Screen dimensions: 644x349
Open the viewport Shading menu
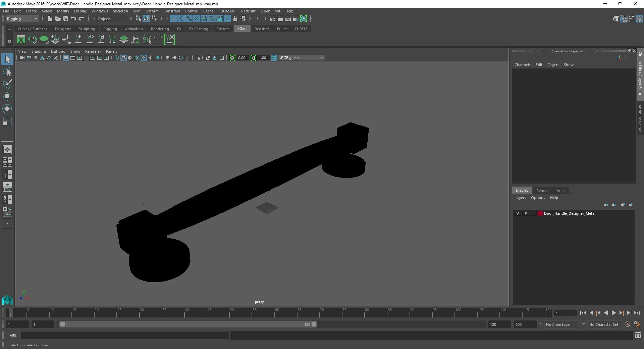click(39, 51)
